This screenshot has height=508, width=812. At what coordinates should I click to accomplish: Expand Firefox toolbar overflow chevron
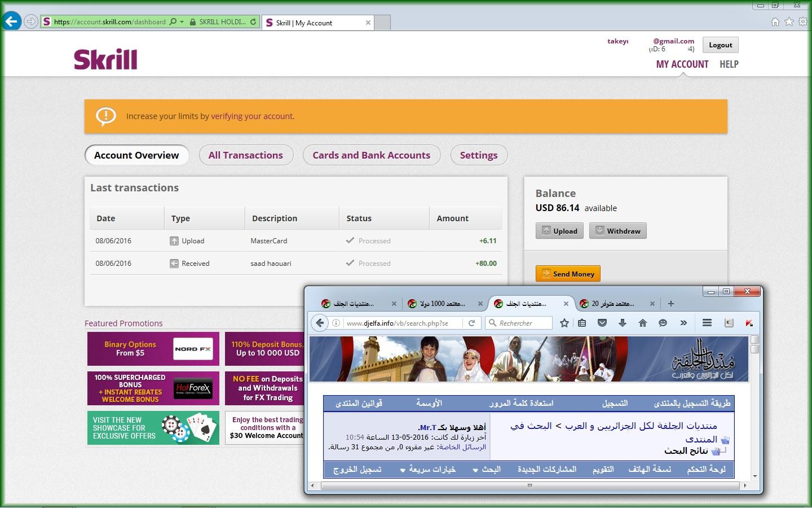(683, 323)
